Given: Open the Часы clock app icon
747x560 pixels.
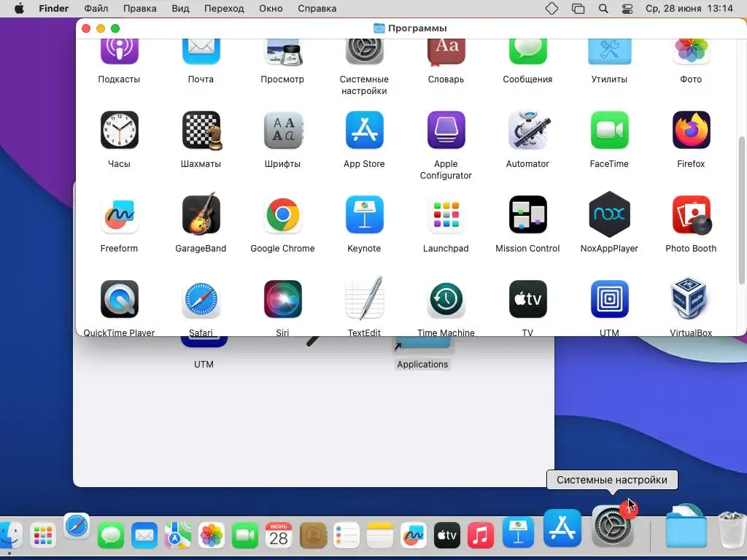Looking at the screenshot, I should pos(119,130).
